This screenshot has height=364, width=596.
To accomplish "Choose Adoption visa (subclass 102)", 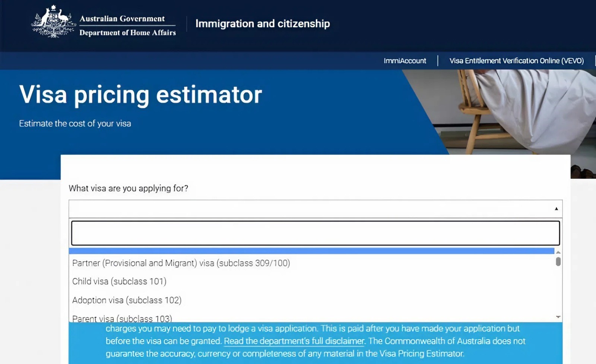I will 311,300.
